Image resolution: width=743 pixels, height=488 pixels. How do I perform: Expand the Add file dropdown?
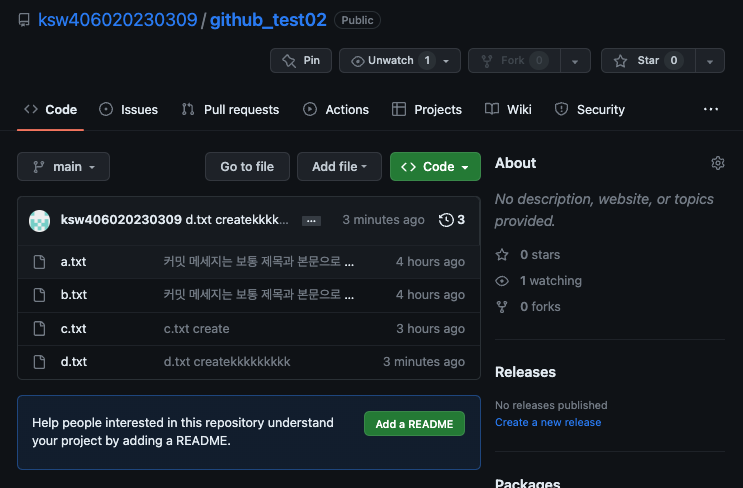[x=339, y=166]
